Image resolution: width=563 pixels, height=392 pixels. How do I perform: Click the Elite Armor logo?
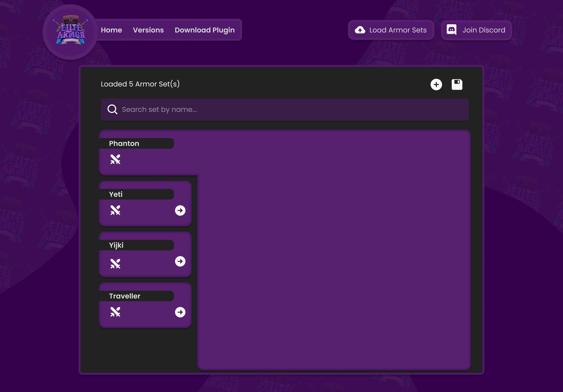pyautogui.click(x=71, y=31)
